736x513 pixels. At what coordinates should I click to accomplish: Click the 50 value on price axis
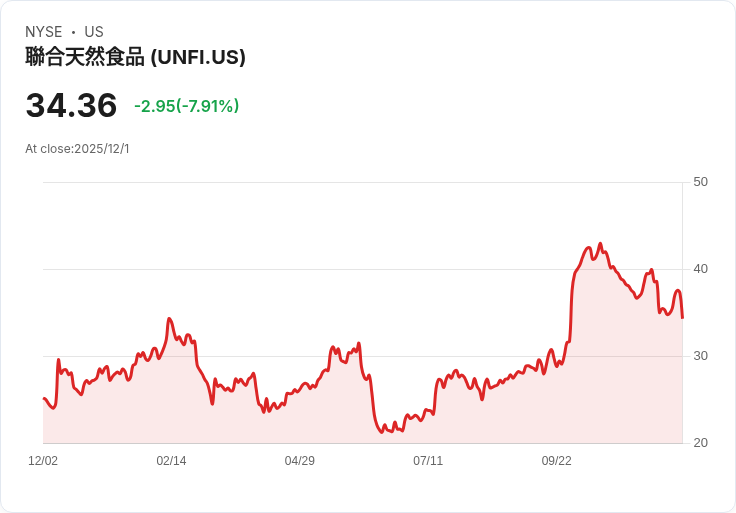tap(700, 182)
